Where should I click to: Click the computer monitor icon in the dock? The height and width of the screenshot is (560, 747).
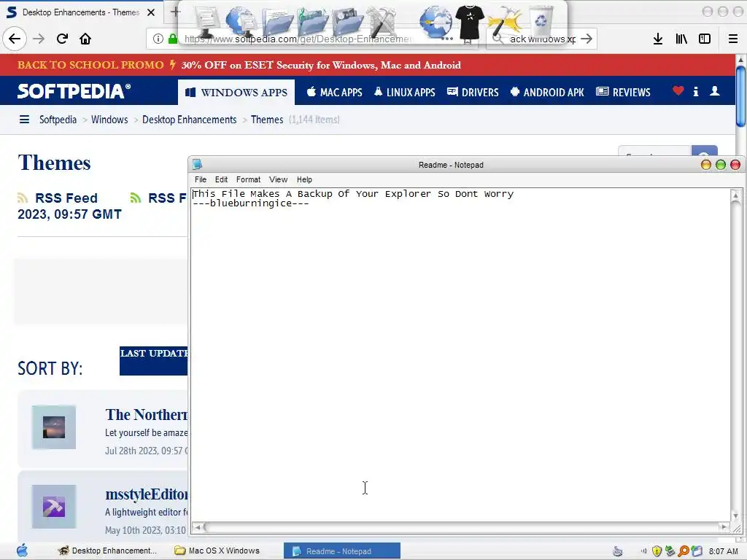pos(207,21)
